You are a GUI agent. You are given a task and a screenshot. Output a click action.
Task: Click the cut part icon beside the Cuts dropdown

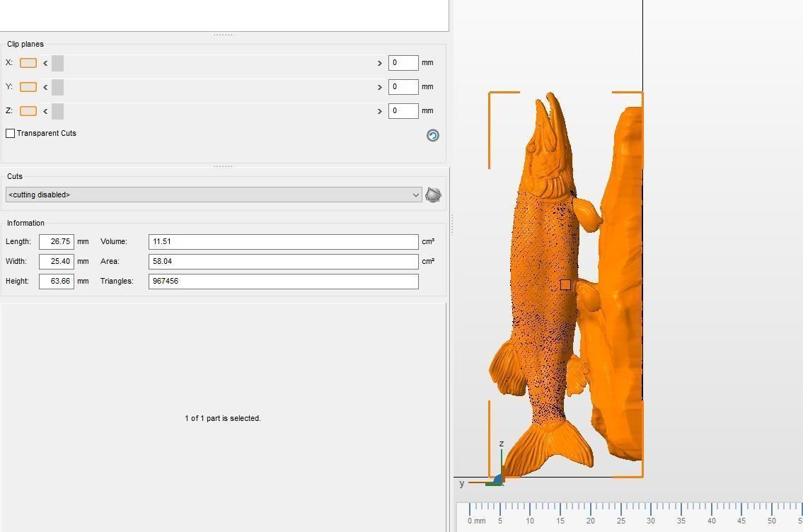pos(433,195)
